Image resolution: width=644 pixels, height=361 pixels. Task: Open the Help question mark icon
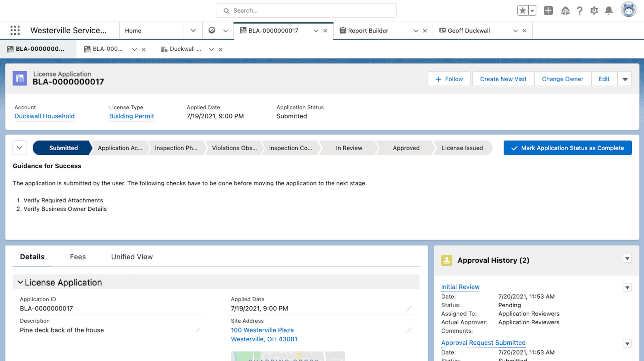(580, 11)
